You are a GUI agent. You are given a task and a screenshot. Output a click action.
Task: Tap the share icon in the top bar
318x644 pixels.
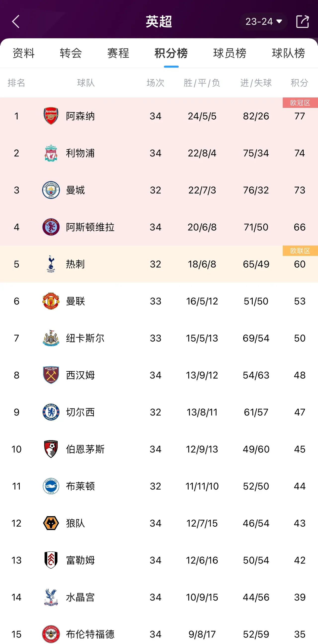coord(303,21)
